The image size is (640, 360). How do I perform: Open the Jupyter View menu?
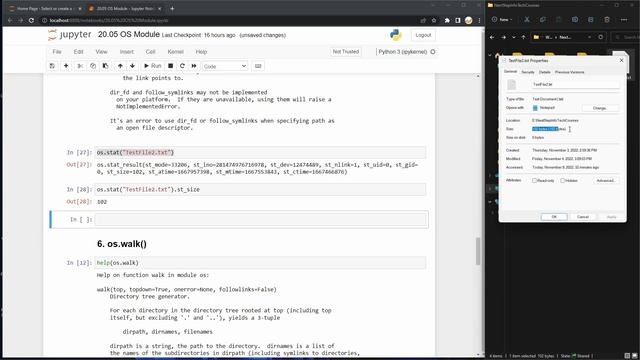(x=101, y=52)
